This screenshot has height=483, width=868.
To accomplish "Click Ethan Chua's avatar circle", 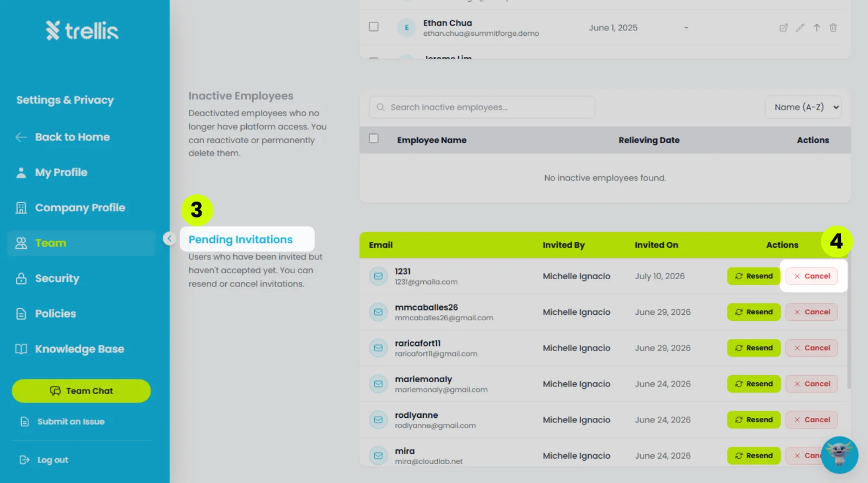I will point(406,28).
